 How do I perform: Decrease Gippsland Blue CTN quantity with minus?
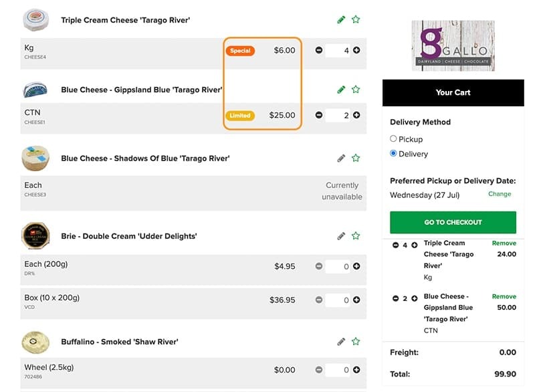pyautogui.click(x=320, y=115)
